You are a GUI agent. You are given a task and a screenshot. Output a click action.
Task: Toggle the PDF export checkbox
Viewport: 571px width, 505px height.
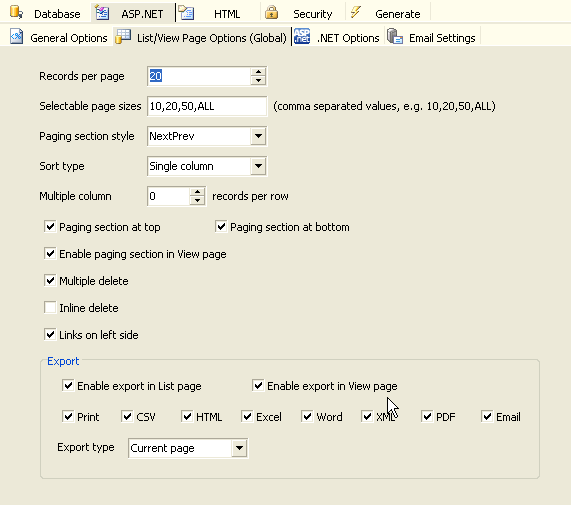(427, 416)
